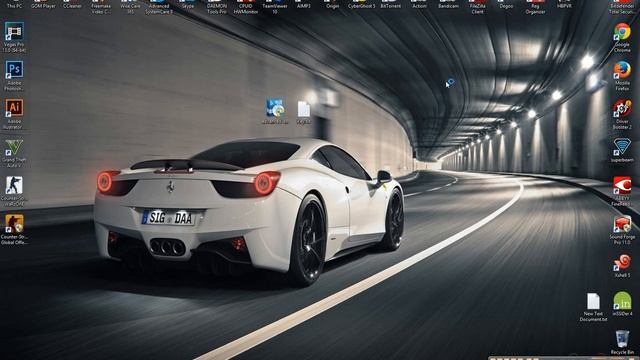Select the Counter-Strike silhouette shortcut icon
This screenshot has height=360, width=640.
(x=14, y=185)
